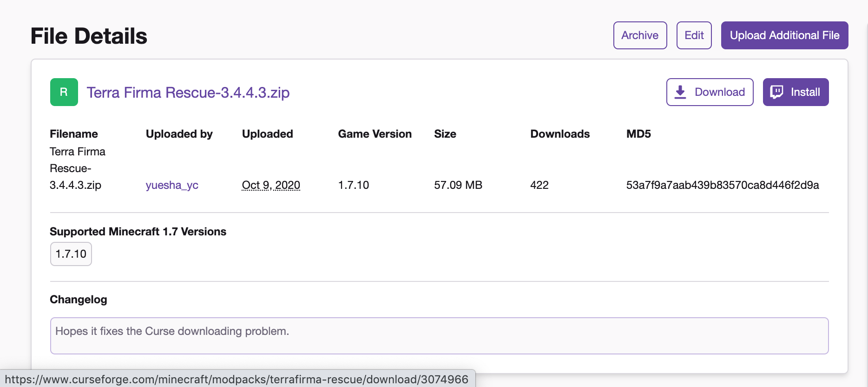The image size is (868, 387).
Task: Click the green R release badge icon
Action: 64,92
